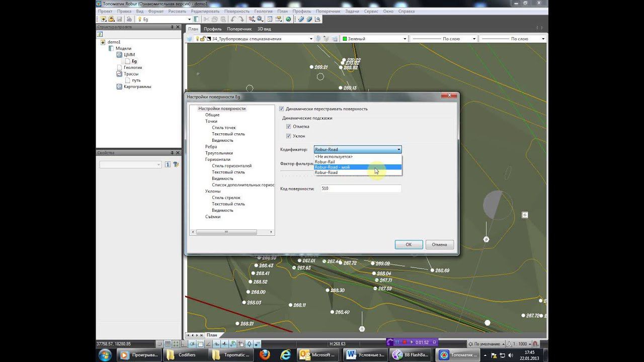Select Треугольники in the settings tree

[x=219, y=153]
